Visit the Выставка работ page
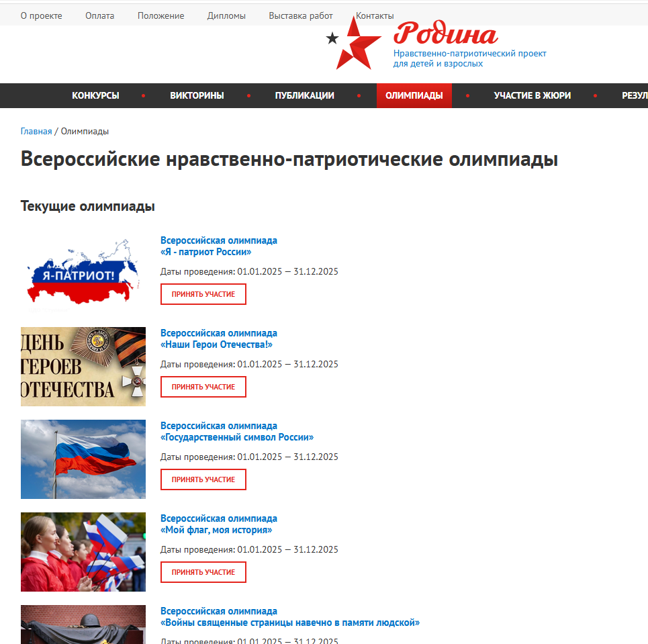Screen dimensions: 648x644 pyautogui.click(x=300, y=15)
